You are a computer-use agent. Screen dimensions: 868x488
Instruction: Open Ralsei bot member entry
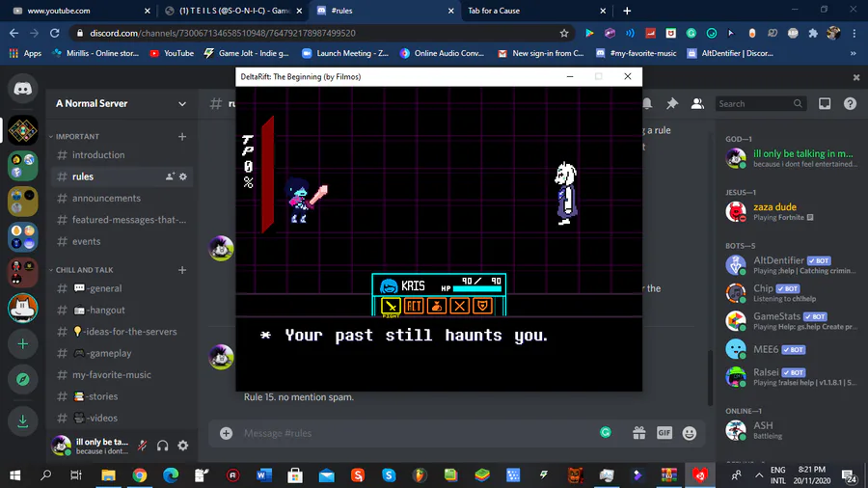(x=792, y=377)
